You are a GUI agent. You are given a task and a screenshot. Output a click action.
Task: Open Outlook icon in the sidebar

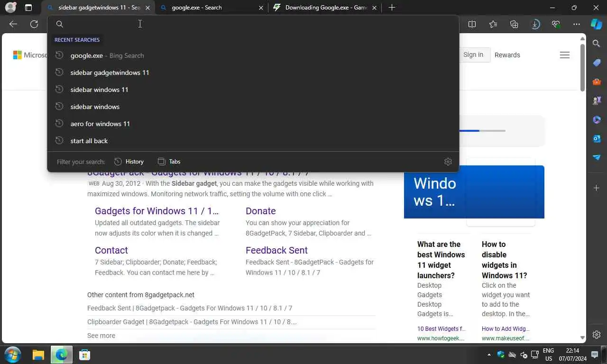click(597, 138)
